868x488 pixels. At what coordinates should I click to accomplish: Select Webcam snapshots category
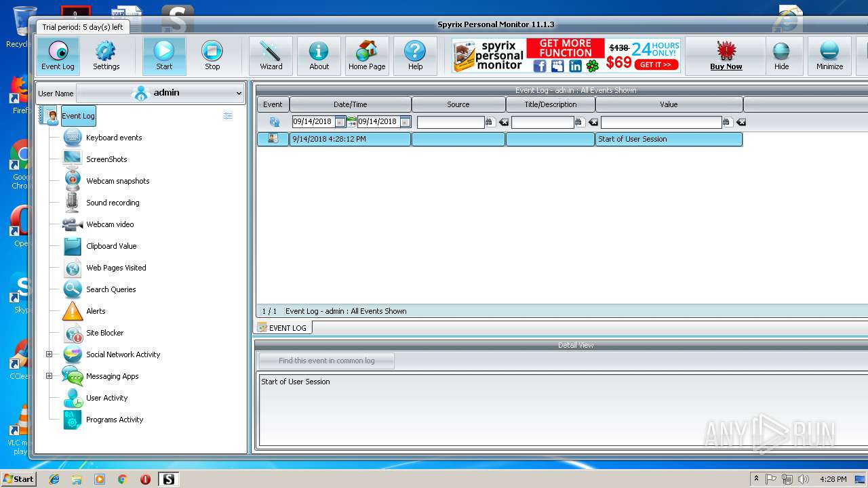[x=117, y=181]
